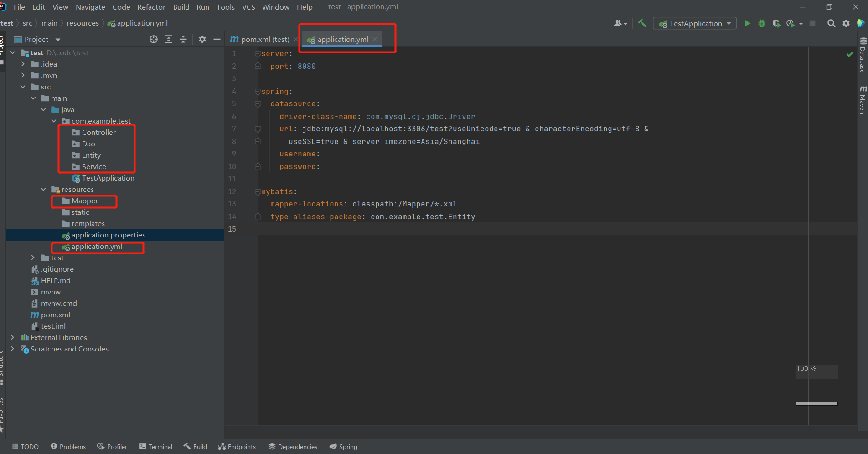Click the zoom slider bar below 100 %

coord(816,403)
